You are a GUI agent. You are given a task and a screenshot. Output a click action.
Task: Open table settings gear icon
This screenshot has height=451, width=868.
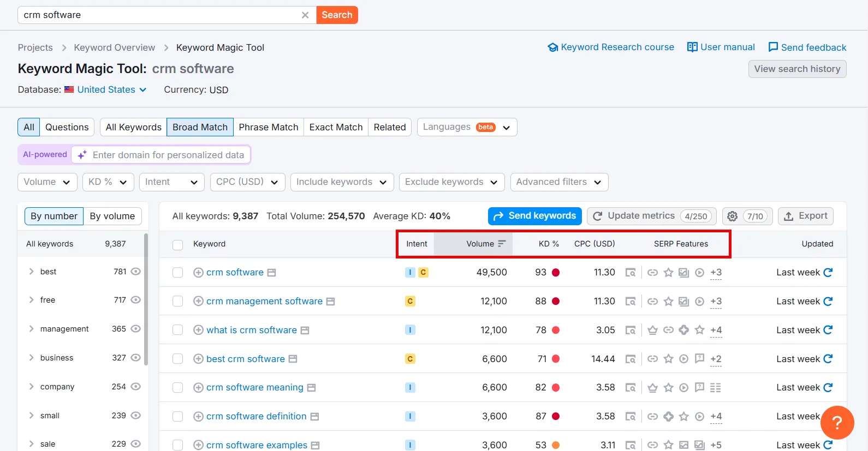coord(733,217)
